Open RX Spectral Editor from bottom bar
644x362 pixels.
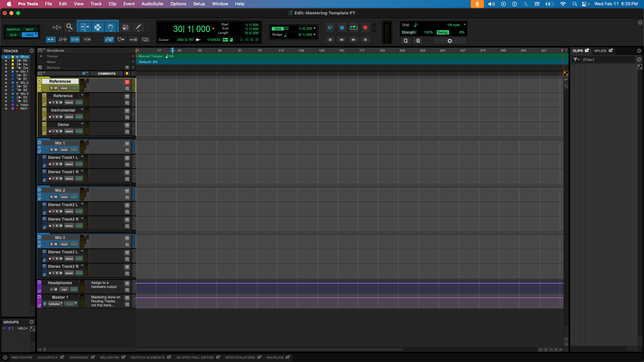click(x=196, y=357)
